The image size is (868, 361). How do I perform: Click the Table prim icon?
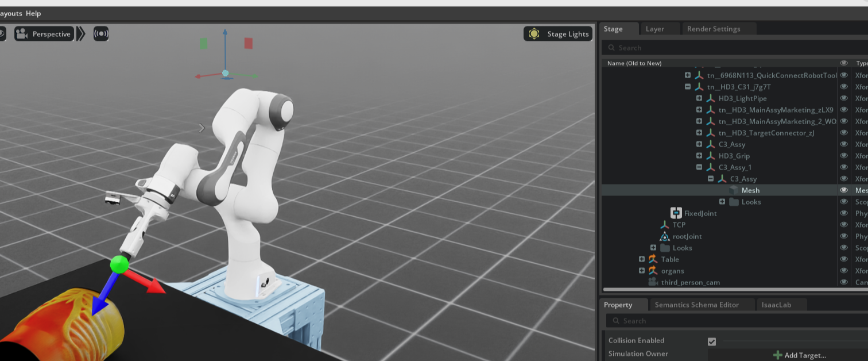click(x=653, y=259)
